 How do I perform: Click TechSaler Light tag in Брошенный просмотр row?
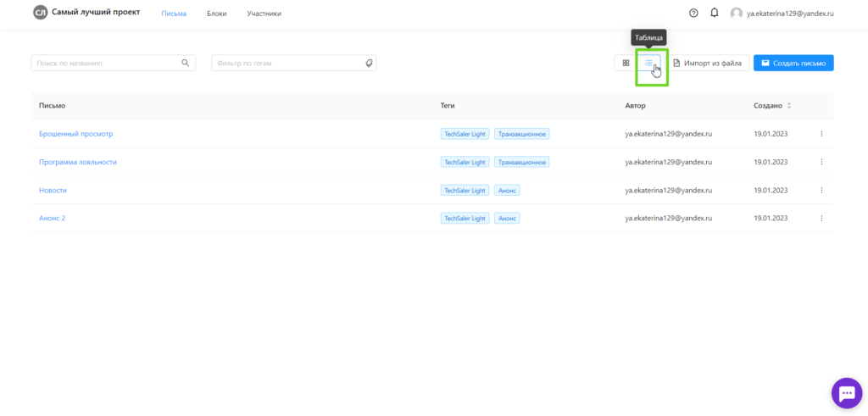tap(465, 134)
